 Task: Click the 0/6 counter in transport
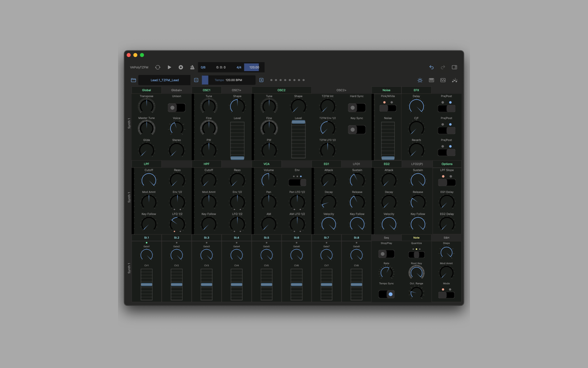tap(203, 67)
